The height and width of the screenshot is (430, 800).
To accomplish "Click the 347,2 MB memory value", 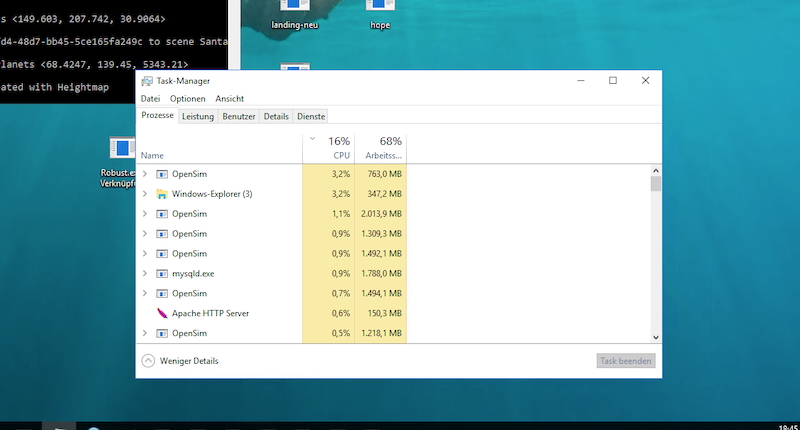I will click(385, 194).
